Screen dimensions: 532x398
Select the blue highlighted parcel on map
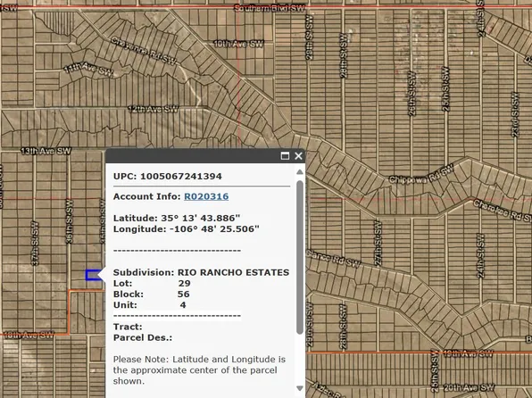pyautogui.click(x=94, y=275)
